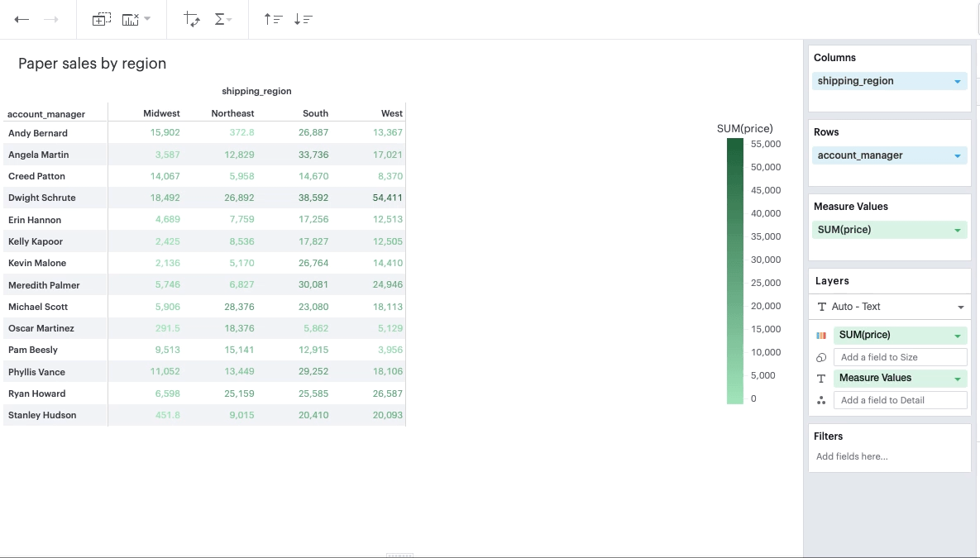Click the Add fields here Filters area

[852, 455]
